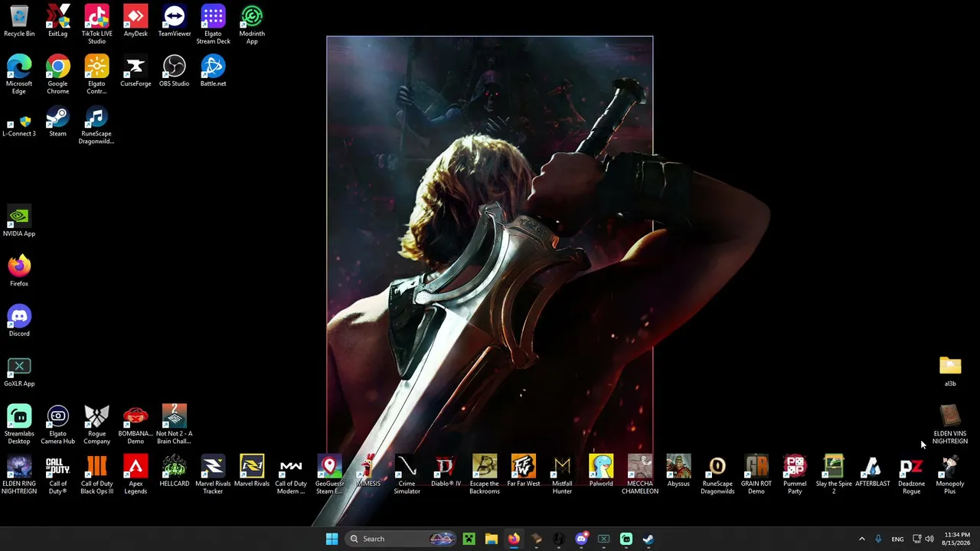Select the Far Far West icon

click(x=524, y=471)
